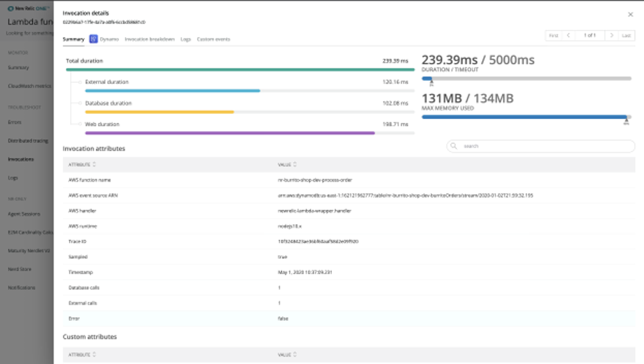The image size is (644, 364).
Task: Click the search magnifier icon
Action: (x=454, y=146)
